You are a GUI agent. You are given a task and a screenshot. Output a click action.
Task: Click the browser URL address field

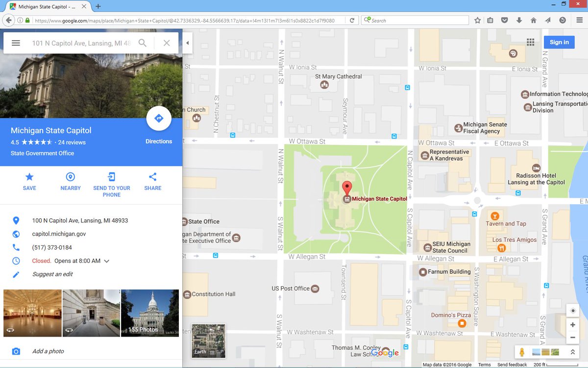[x=189, y=21]
